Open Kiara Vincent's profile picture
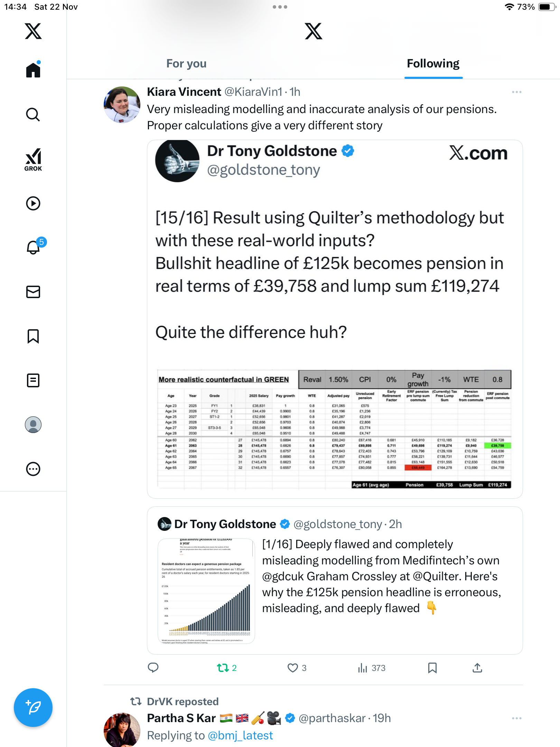 coord(122,105)
